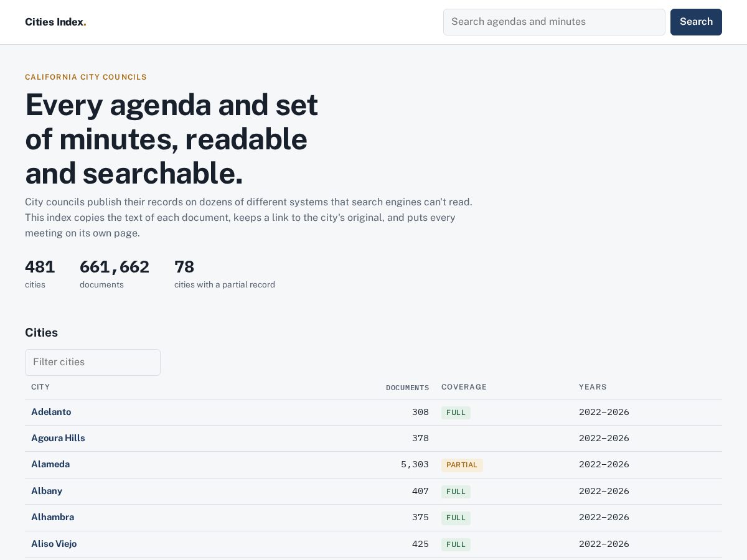Select the Documents column header
Screen dimensions: 747x560
(x=407, y=388)
